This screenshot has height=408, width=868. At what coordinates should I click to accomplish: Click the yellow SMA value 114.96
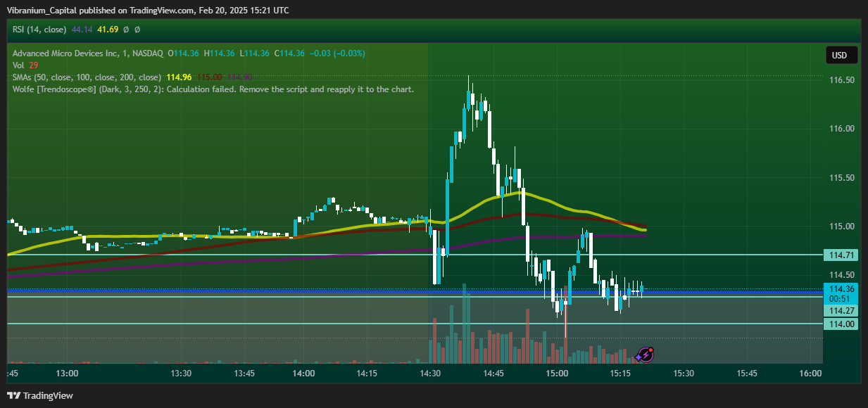click(179, 77)
